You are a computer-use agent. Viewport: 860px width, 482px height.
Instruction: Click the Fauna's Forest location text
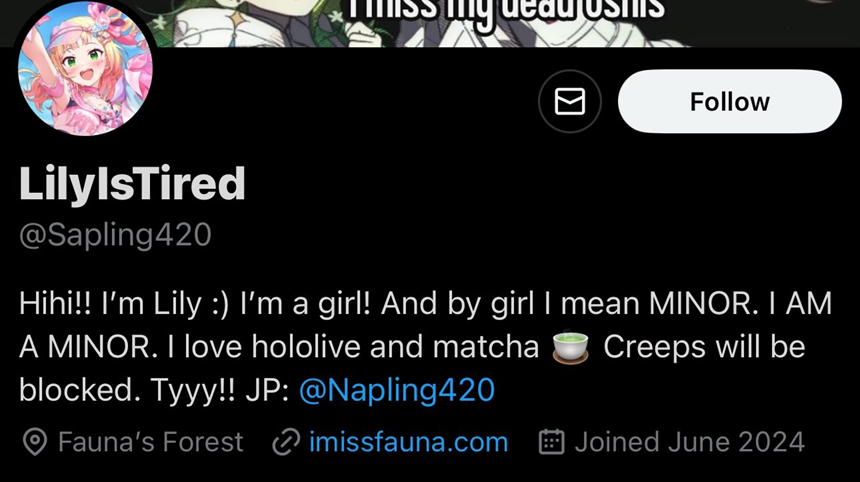(150, 442)
